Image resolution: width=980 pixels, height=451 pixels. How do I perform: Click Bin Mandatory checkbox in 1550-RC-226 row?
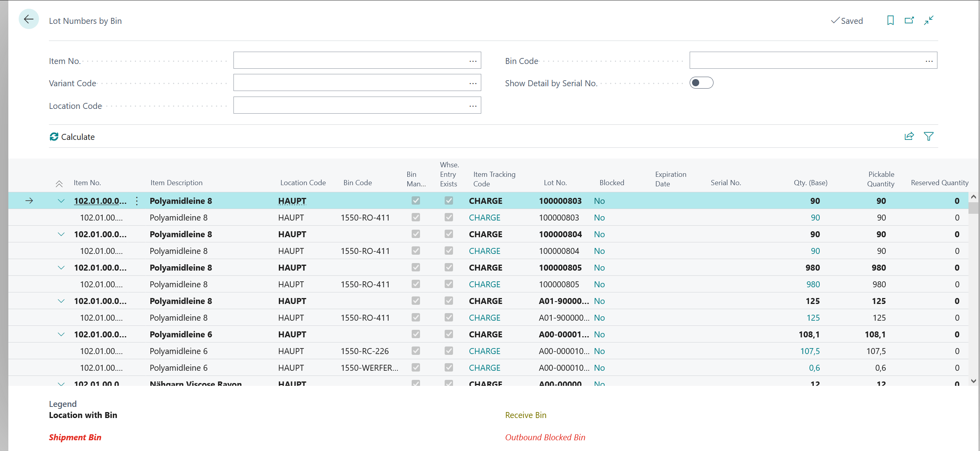(x=416, y=351)
